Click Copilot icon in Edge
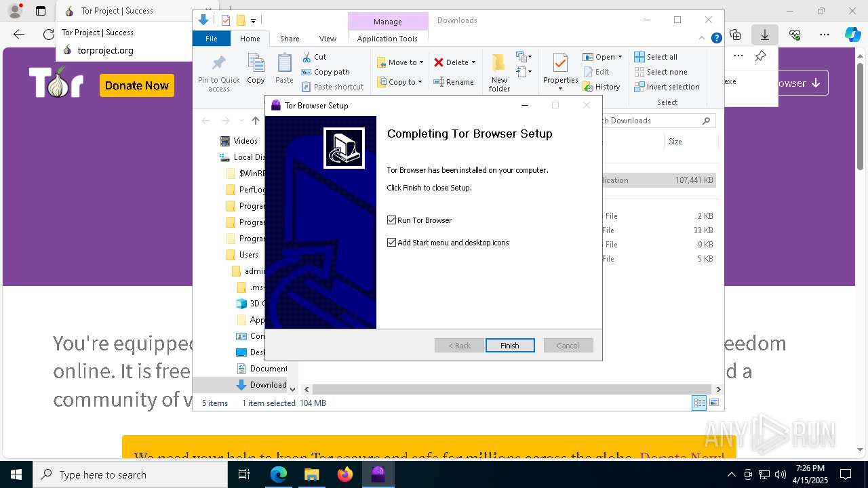Screen dimensions: 868x488 click(x=852, y=34)
